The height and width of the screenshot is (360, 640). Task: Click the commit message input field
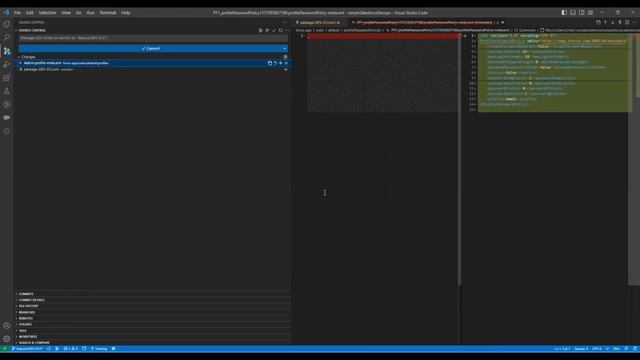(x=153, y=38)
